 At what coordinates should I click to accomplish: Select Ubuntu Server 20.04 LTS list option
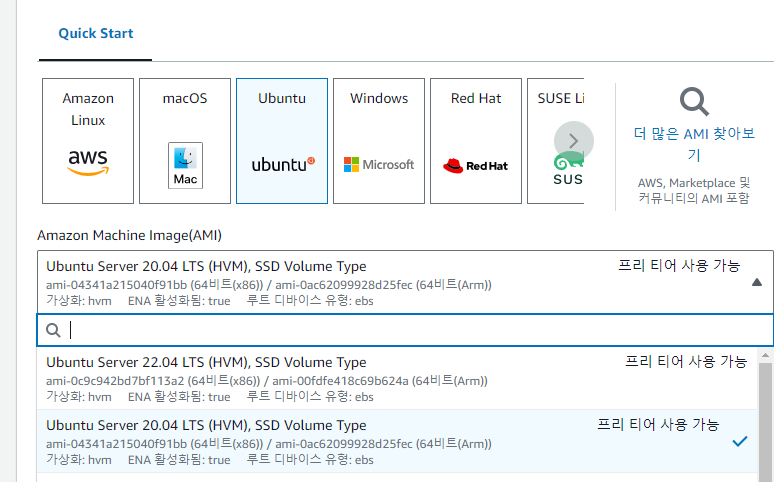click(x=397, y=441)
